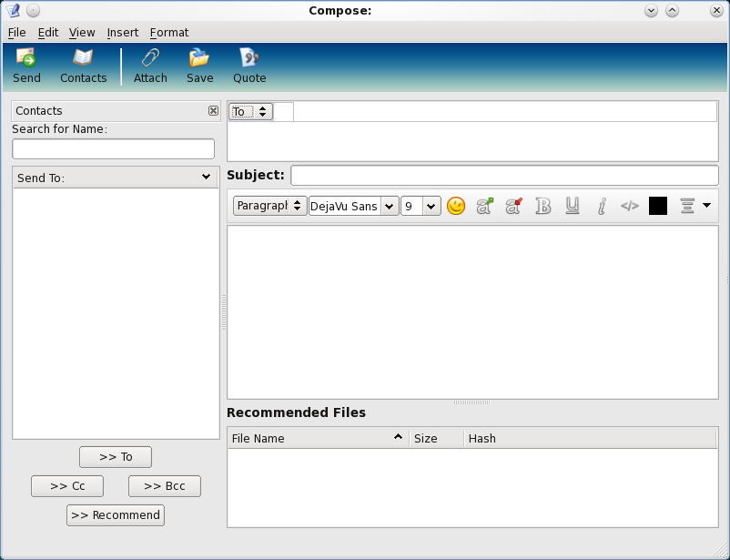Viewport: 730px width, 560px height.
Task: Open the Format menu
Action: (x=169, y=33)
